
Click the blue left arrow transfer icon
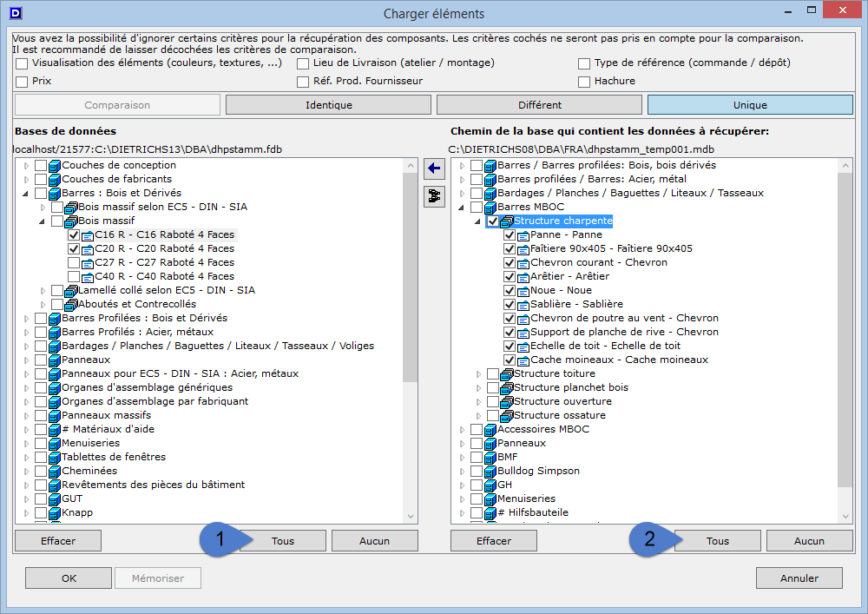pyautogui.click(x=434, y=168)
